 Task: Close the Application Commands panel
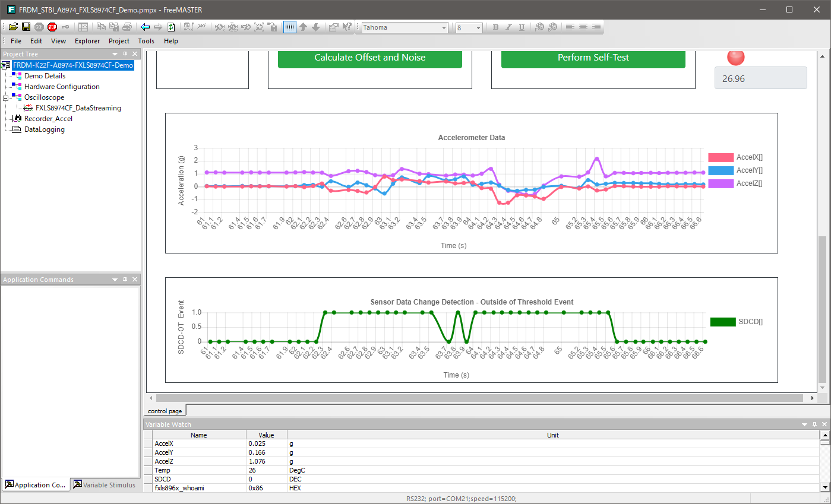click(x=135, y=280)
